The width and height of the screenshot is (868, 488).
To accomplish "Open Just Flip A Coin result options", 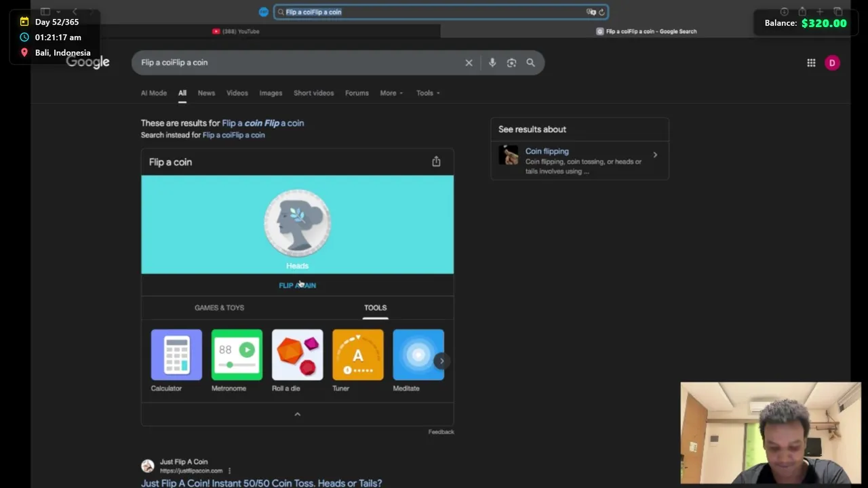I will coord(229,470).
